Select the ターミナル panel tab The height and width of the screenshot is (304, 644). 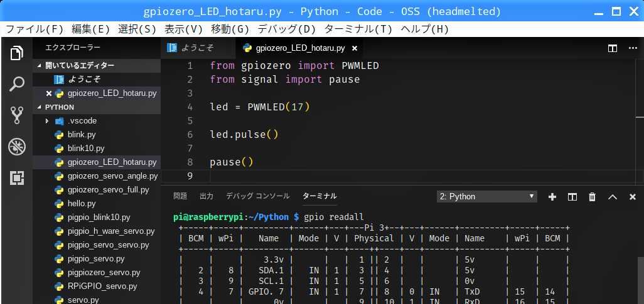tap(319, 196)
